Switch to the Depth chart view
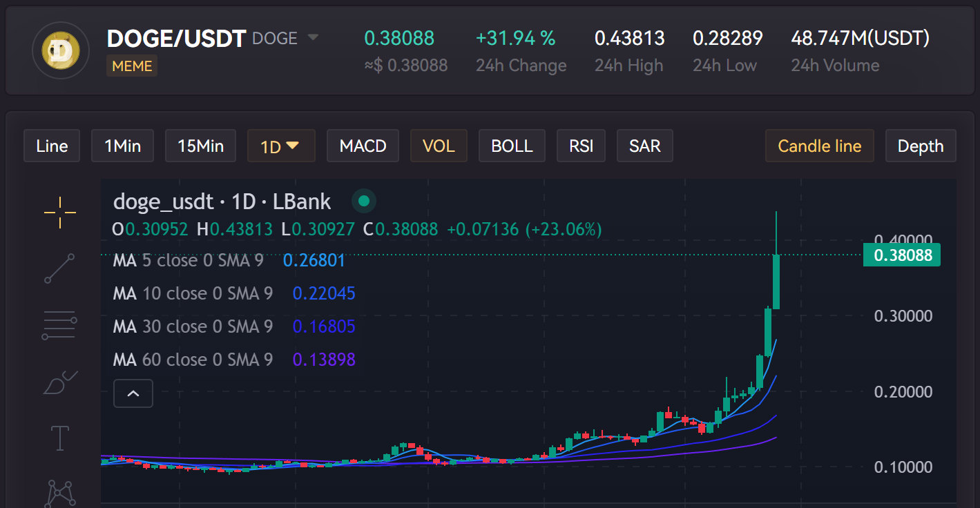 920,146
